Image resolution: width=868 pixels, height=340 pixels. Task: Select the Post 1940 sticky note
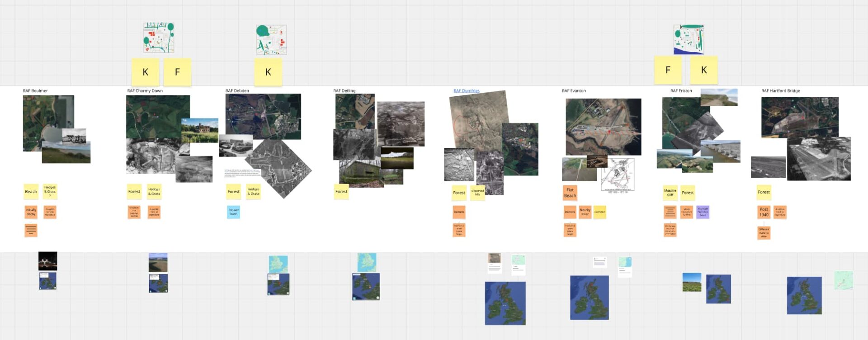(764, 212)
